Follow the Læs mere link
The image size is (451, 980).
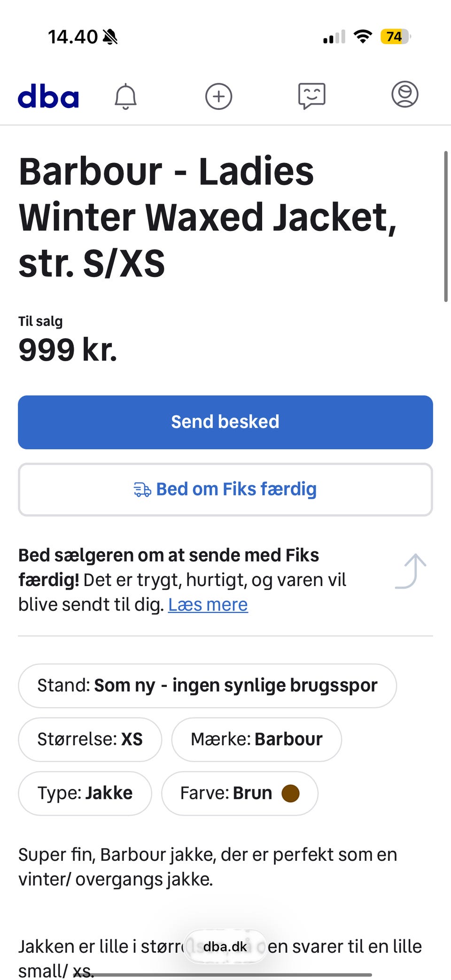coord(208,605)
